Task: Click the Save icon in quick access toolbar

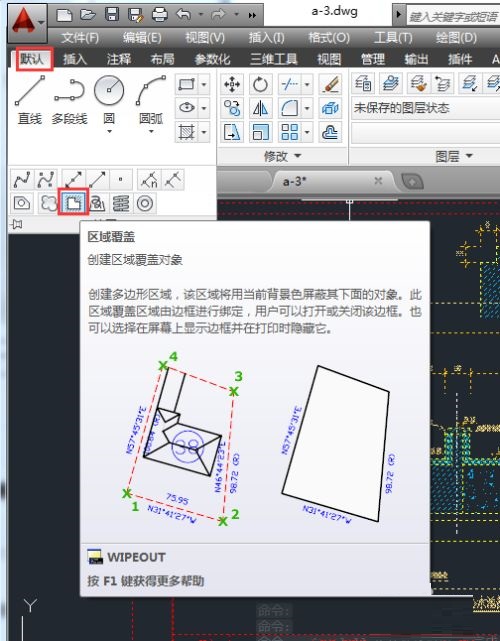Action: coord(112,15)
